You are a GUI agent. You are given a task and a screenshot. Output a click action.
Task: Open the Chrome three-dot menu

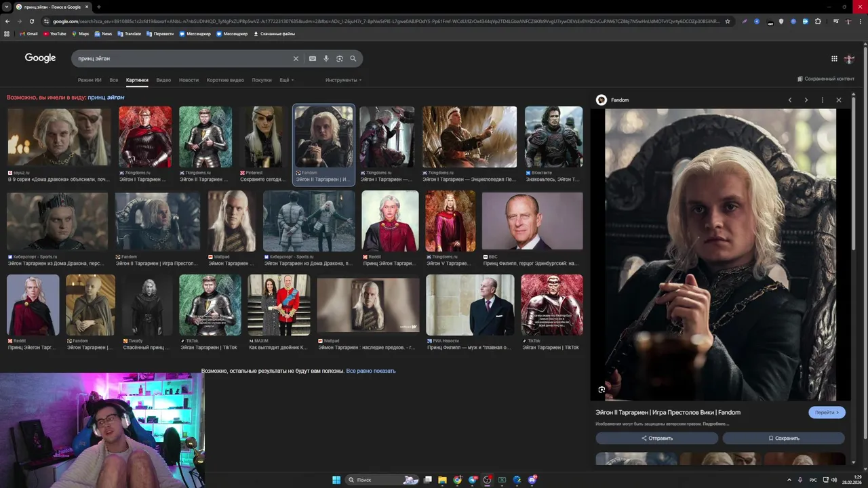click(x=861, y=21)
